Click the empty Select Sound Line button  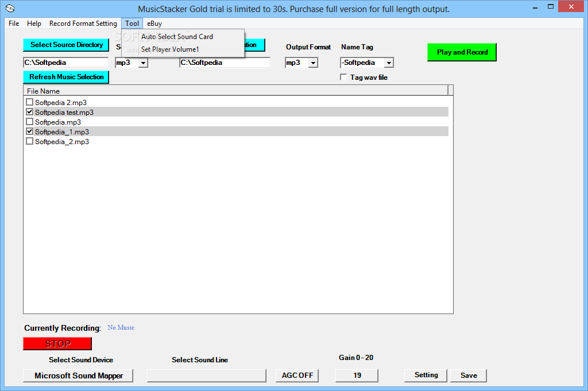[x=207, y=375]
